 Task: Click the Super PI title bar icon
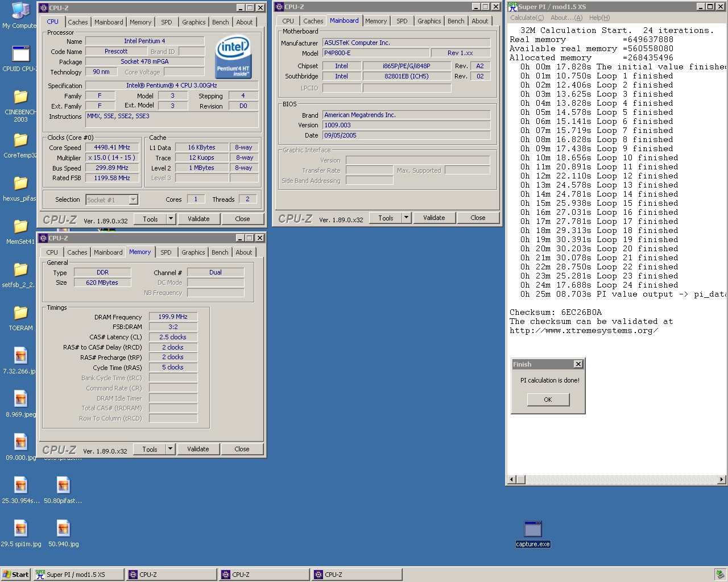point(512,7)
